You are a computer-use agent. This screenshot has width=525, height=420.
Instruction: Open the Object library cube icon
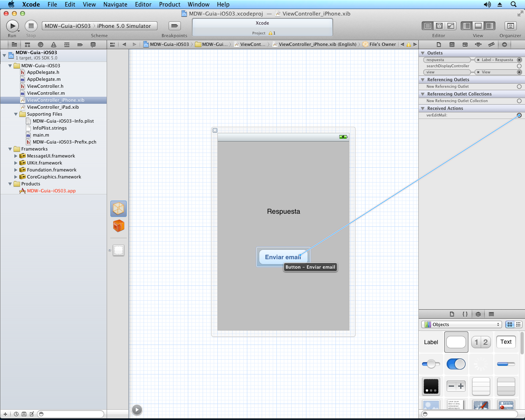click(x=478, y=314)
